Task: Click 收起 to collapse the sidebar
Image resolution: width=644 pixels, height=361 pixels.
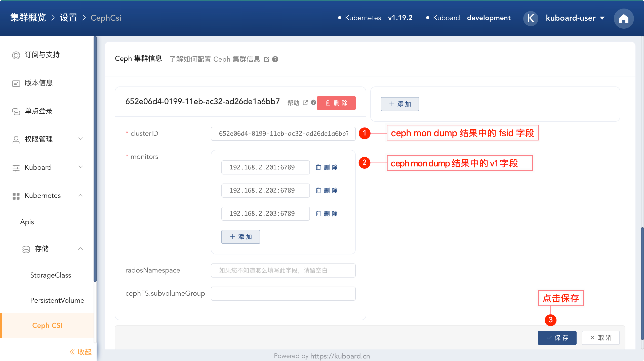Action: point(80,352)
